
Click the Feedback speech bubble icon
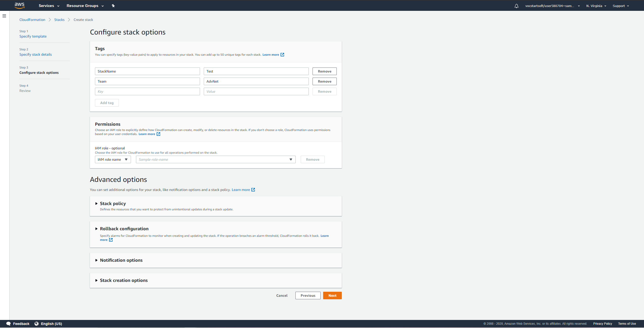pos(9,324)
